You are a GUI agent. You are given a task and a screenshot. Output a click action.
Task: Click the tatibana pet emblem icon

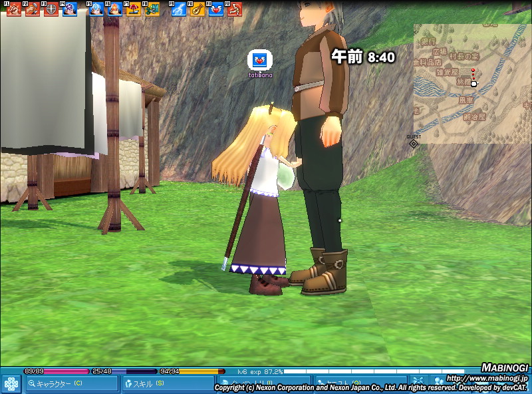(260, 60)
